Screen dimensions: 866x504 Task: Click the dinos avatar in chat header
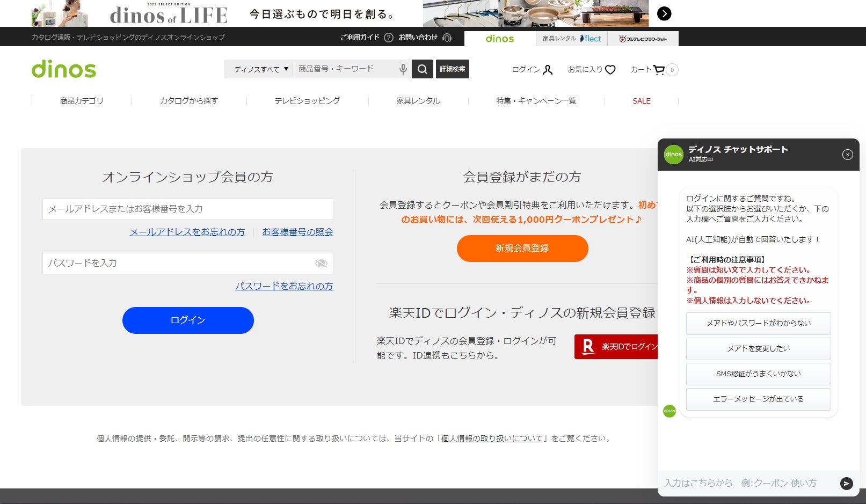(674, 155)
